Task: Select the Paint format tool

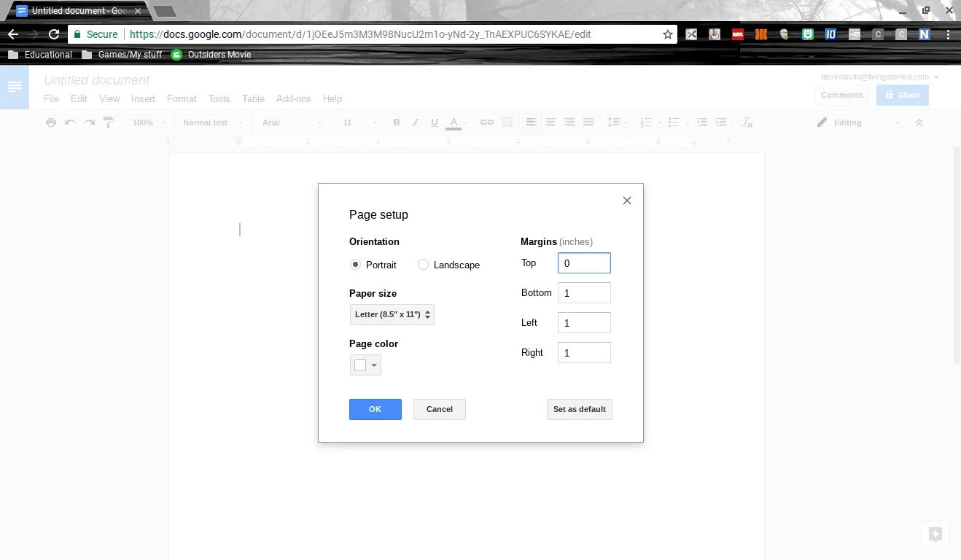Action: (x=108, y=122)
